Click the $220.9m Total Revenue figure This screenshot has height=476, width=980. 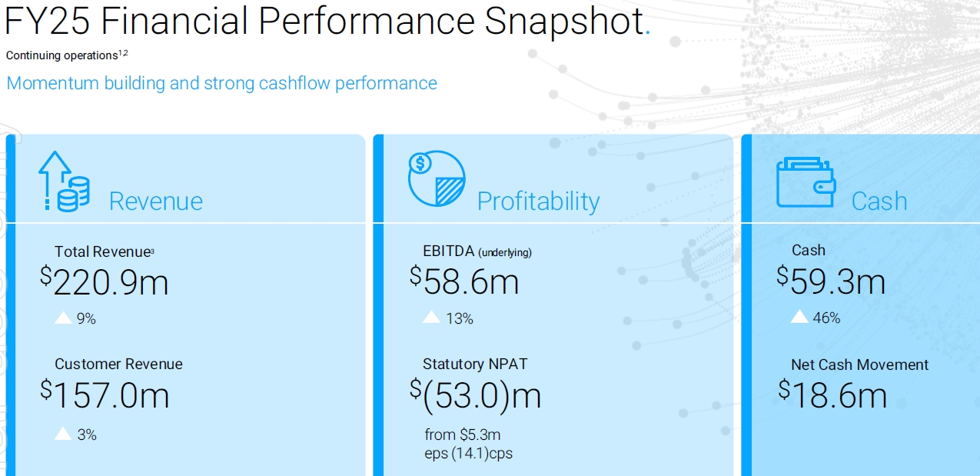pos(105,281)
